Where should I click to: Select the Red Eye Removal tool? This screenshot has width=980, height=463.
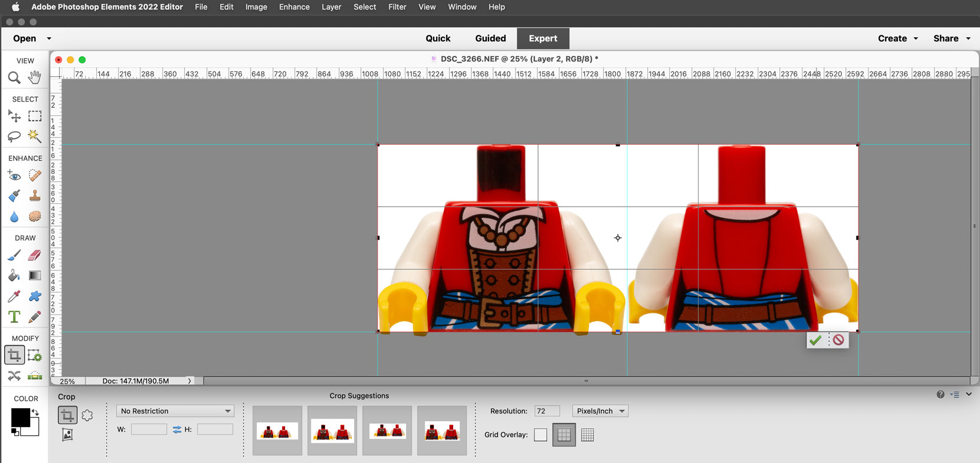coord(14,175)
